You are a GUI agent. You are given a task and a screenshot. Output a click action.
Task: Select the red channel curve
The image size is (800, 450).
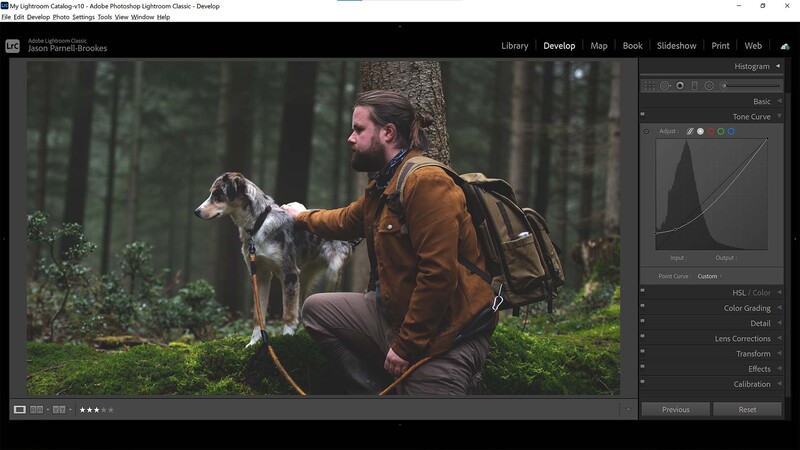pos(711,131)
